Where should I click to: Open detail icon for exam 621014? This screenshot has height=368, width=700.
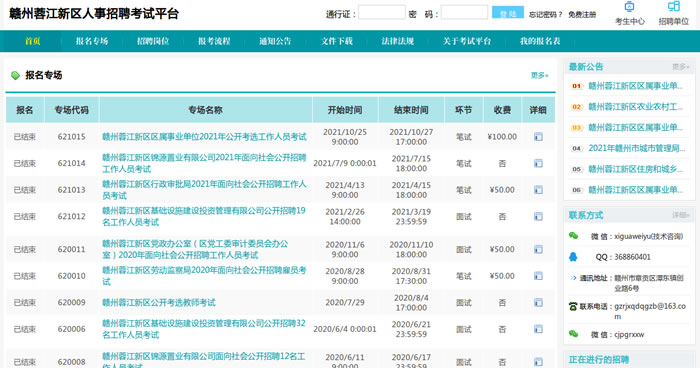(x=538, y=163)
